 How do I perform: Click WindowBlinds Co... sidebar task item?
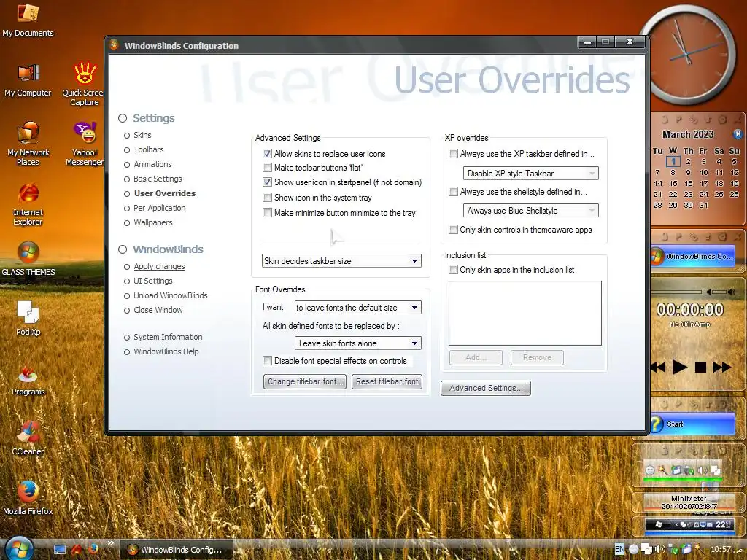pos(692,256)
